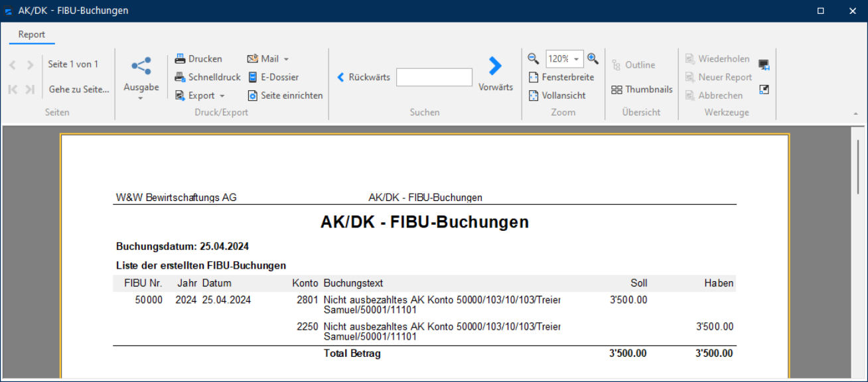Expand the Mail dropdown arrow

(x=286, y=59)
